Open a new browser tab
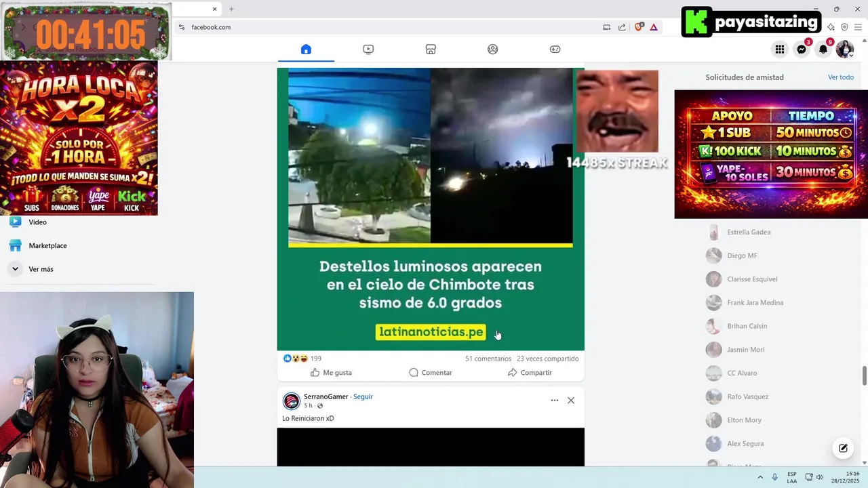 (x=231, y=9)
